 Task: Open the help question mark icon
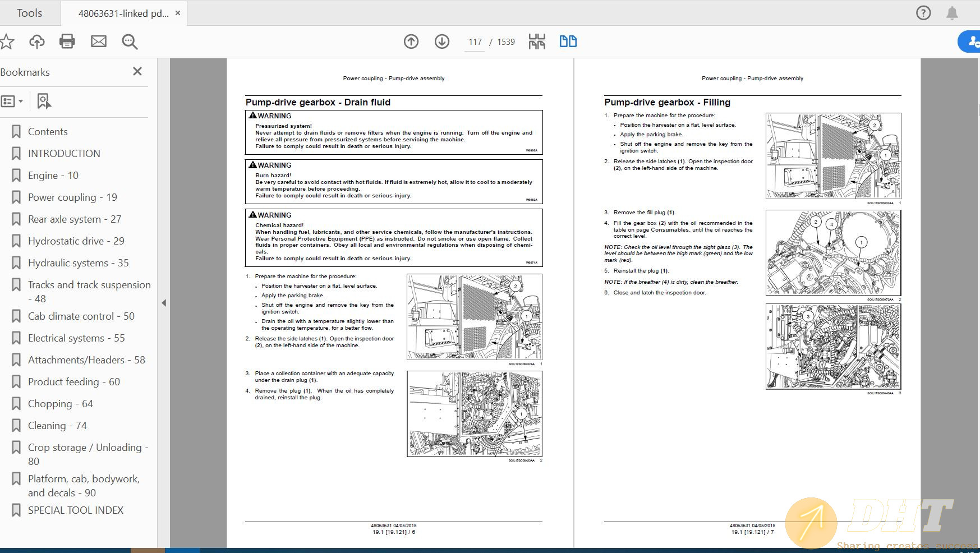coord(923,13)
